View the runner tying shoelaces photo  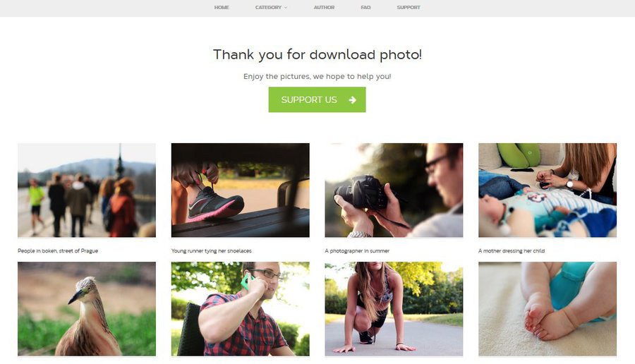click(x=240, y=190)
